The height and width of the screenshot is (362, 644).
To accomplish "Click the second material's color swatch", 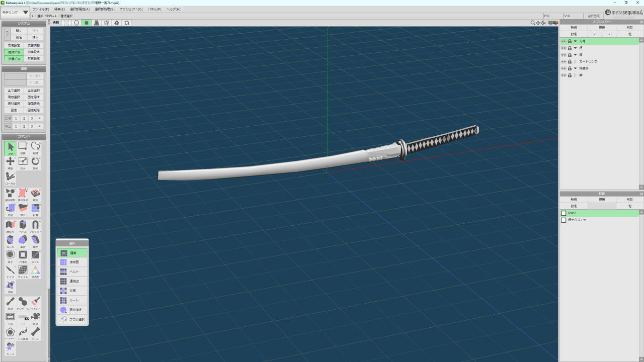I will pyautogui.click(x=563, y=220).
